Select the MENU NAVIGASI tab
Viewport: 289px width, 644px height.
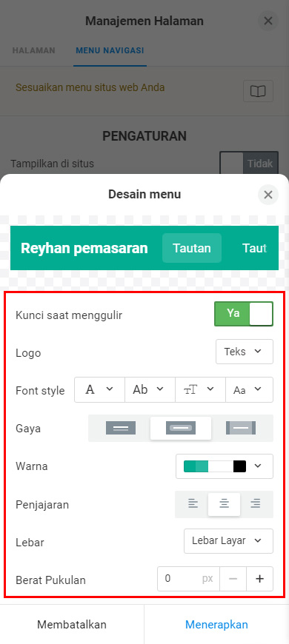(x=110, y=50)
